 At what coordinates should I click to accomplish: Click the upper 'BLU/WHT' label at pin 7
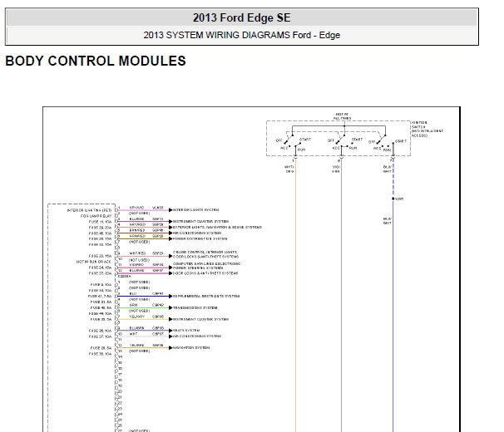(388, 169)
